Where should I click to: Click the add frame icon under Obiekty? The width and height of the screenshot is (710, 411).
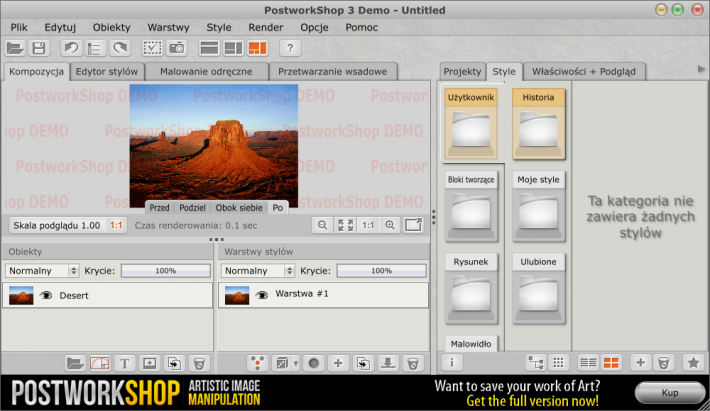(149, 363)
